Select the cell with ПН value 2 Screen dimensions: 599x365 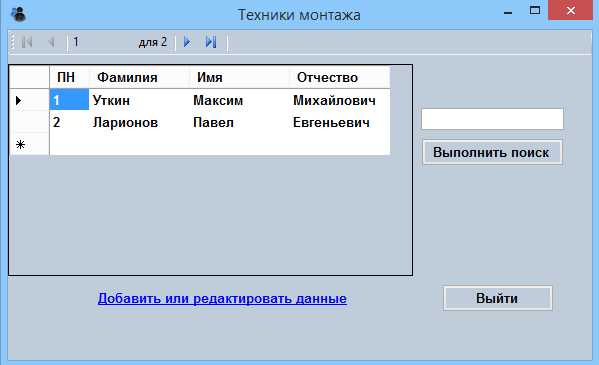pos(70,122)
